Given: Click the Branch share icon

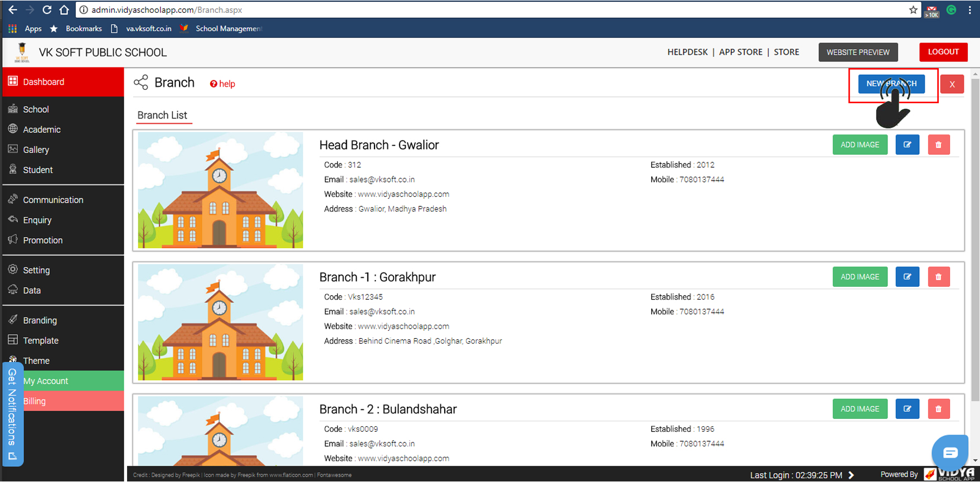Looking at the screenshot, I should [x=141, y=83].
